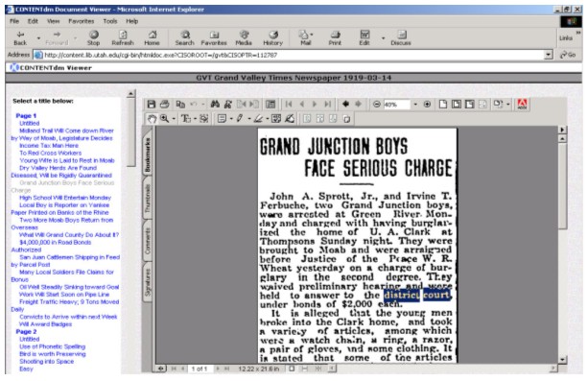Click the Adobe logo icon
The width and height of the screenshot is (588, 381).
pyautogui.click(x=522, y=104)
